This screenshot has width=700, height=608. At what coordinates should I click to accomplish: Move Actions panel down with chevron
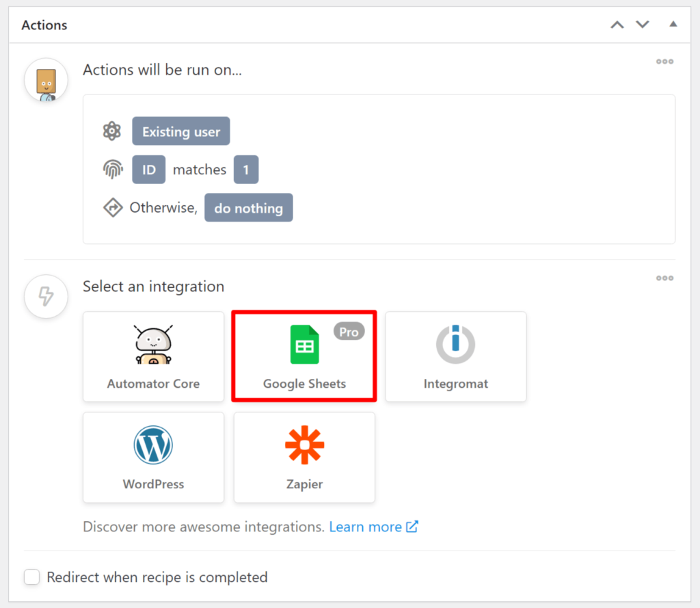[643, 25]
